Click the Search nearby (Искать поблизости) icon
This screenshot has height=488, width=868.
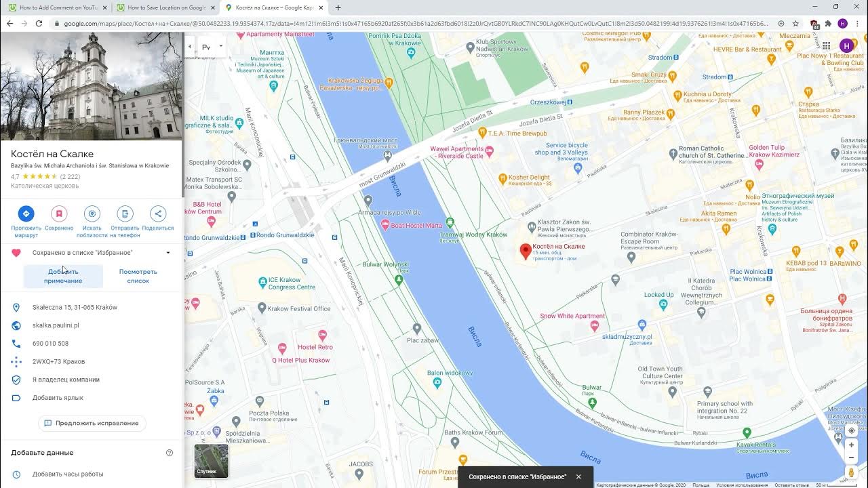point(92,213)
